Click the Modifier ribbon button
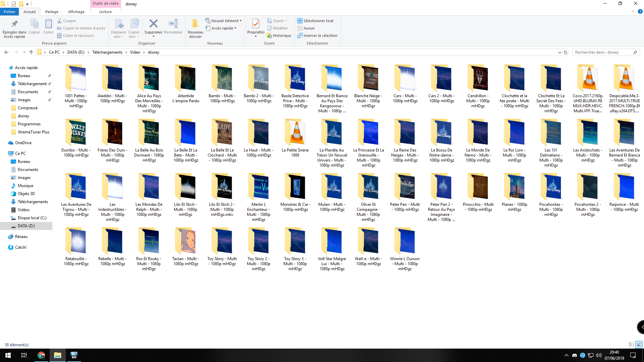Screen dimensions: 644x362 pos(277,28)
